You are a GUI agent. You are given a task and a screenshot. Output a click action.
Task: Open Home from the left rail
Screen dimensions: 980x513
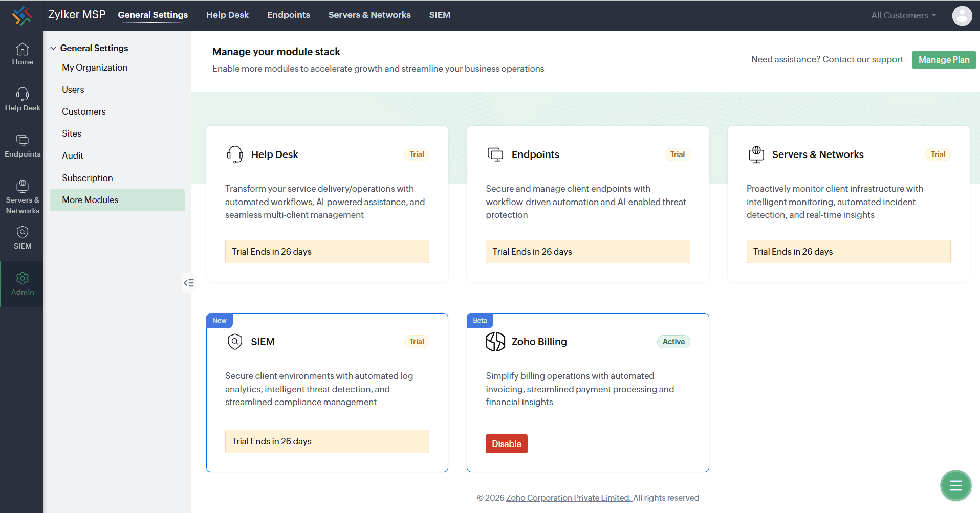tap(23, 54)
